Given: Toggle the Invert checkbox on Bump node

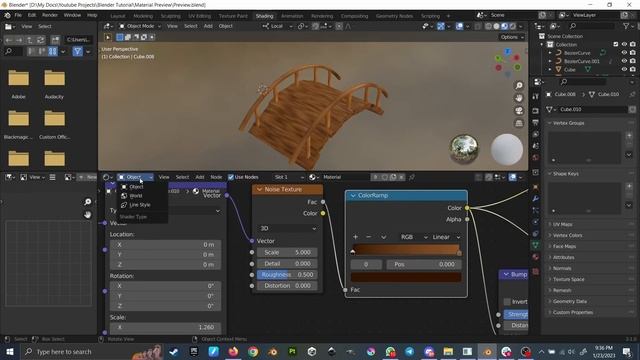Looking at the screenshot, I should pyautogui.click(x=507, y=302).
